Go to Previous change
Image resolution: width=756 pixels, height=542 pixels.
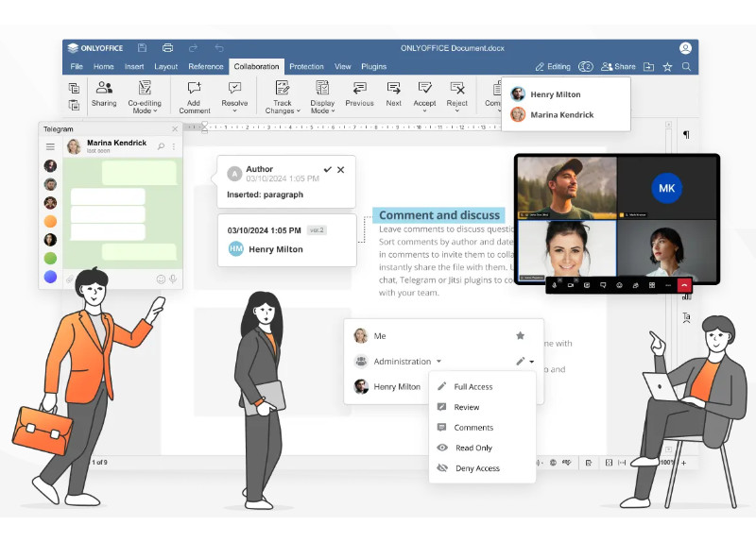359,93
